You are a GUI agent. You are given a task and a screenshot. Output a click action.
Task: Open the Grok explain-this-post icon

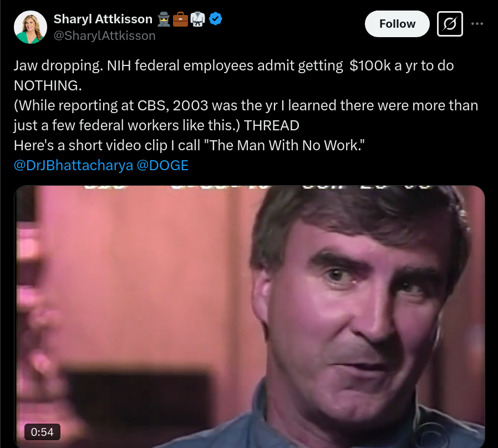pyautogui.click(x=450, y=24)
